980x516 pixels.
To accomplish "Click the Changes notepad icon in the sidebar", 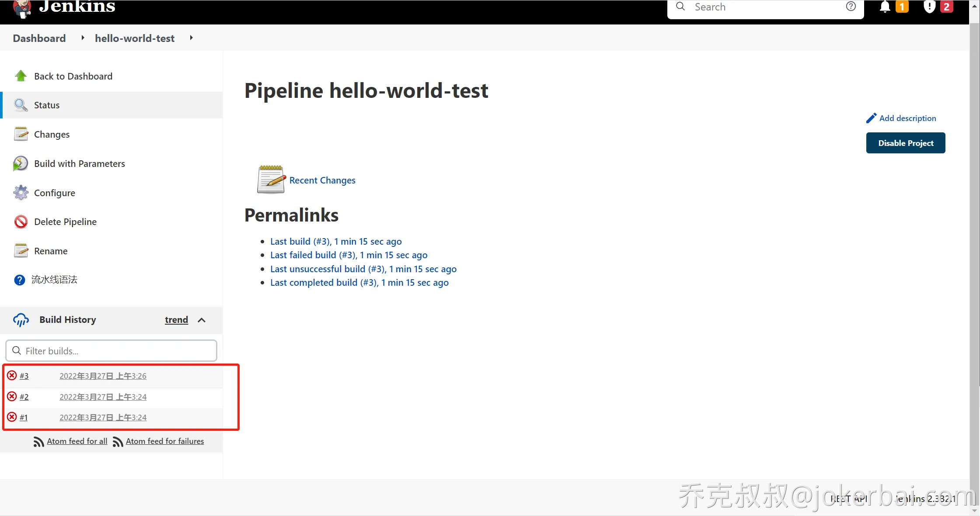I will click(x=21, y=134).
